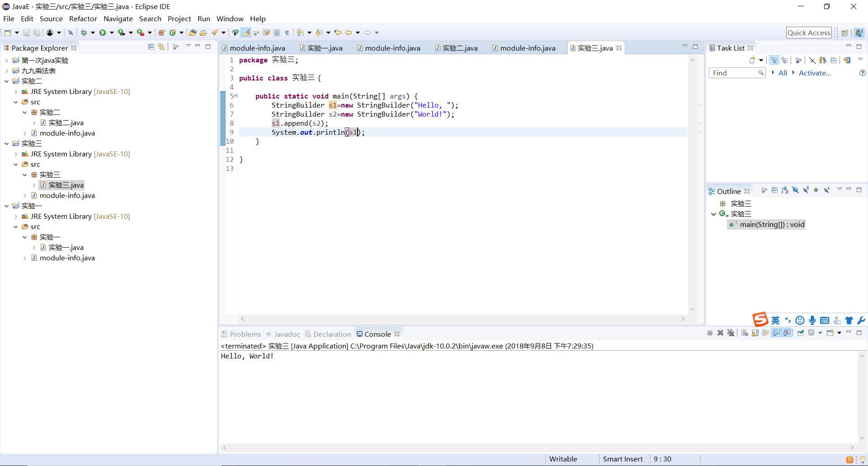Click the Open Type icon

(x=193, y=33)
